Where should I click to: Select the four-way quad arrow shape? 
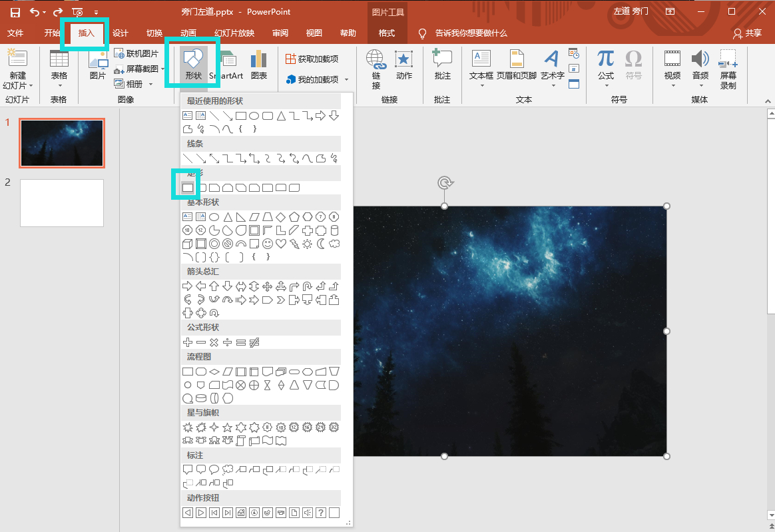pos(268,286)
